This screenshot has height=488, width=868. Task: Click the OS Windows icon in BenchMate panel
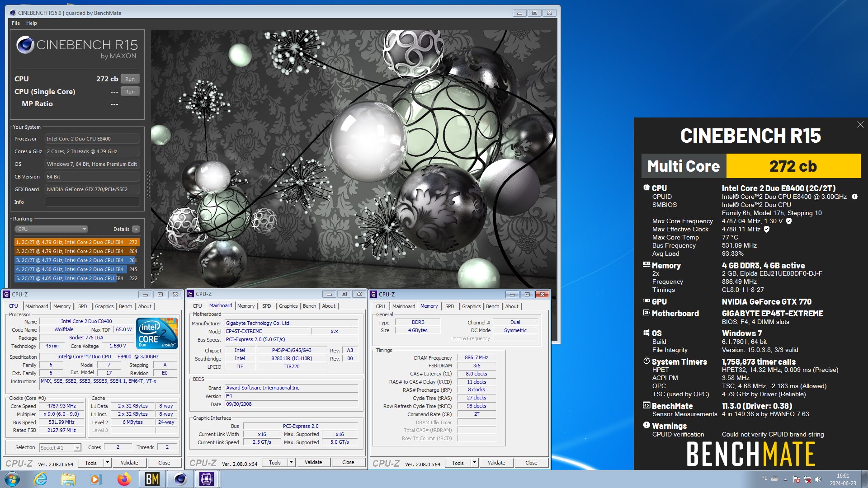[x=646, y=333]
